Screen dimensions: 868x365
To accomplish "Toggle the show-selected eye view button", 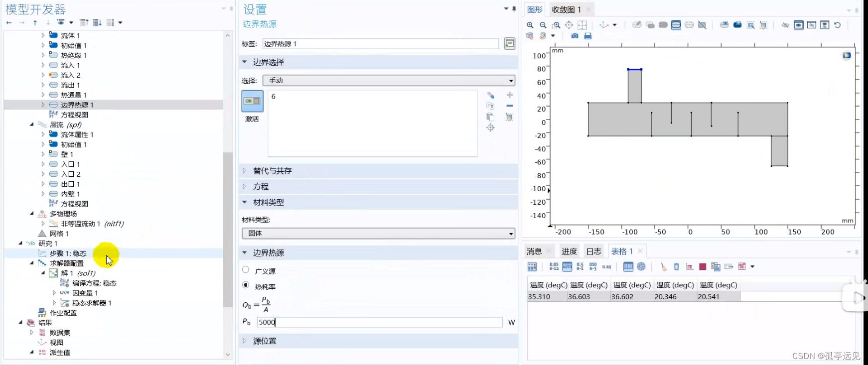I will tap(799, 25).
